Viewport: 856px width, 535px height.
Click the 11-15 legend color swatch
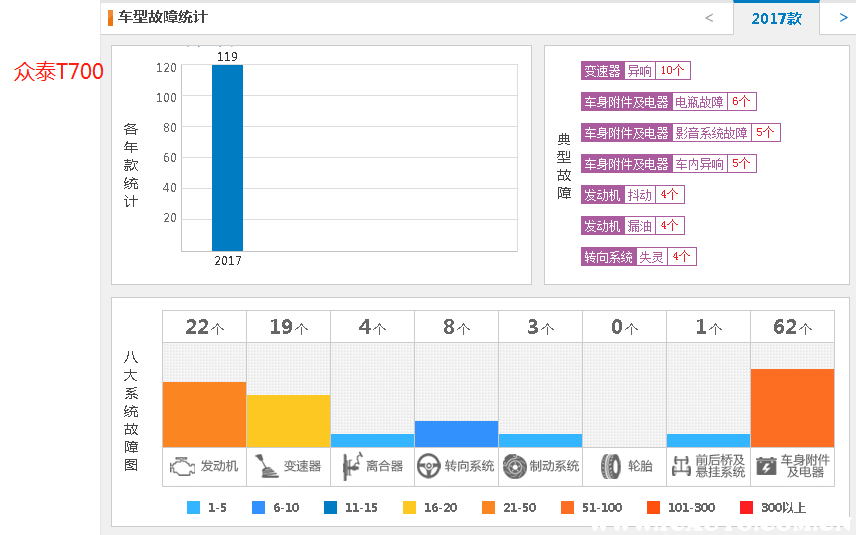pos(330,508)
